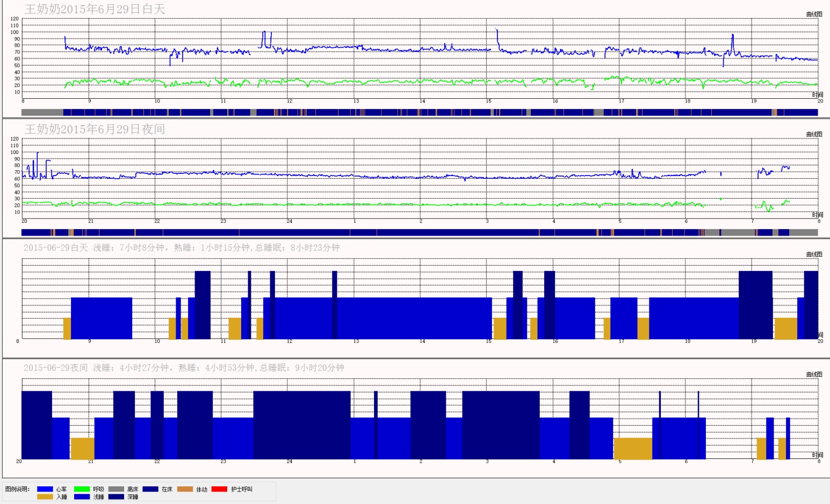The width and height of the screenshot is (830, 504).
Task: Click the 体动 legend text
Action: coord(201,489)
